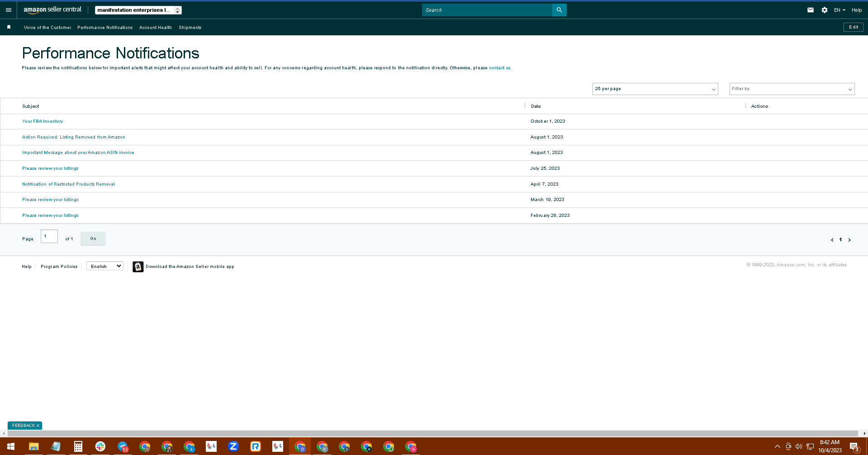Open the Windows action center notifications
This screenshot has height=455, width=868.
[854, 447]
